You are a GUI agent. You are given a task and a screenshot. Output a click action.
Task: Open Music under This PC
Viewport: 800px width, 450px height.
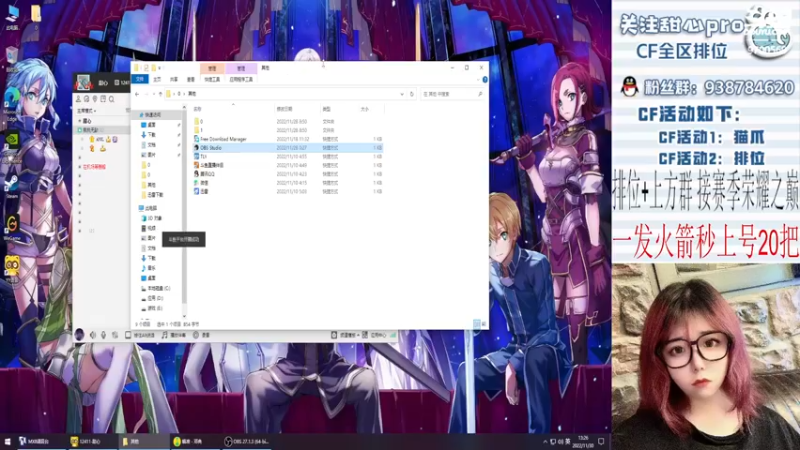click(148, 268)
